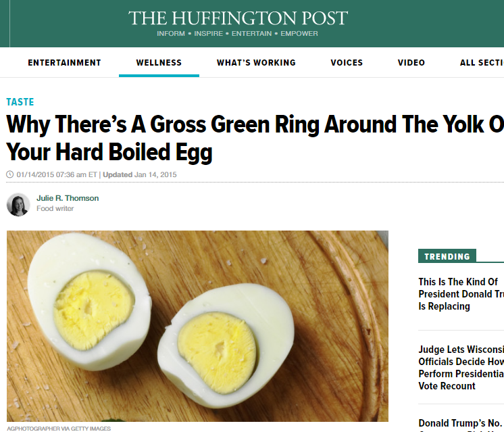Open the Entertainment section
504x432 pixels.
(x=64, y=63)
